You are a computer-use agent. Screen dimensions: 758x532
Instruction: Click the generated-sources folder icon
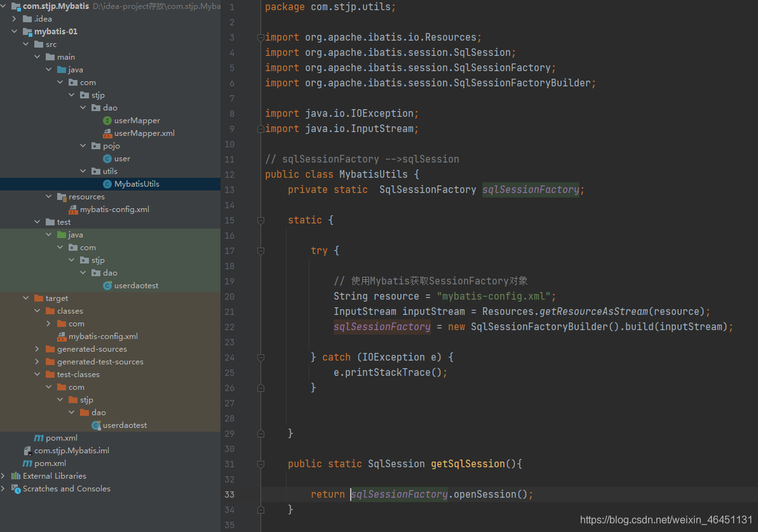[50, 349]
